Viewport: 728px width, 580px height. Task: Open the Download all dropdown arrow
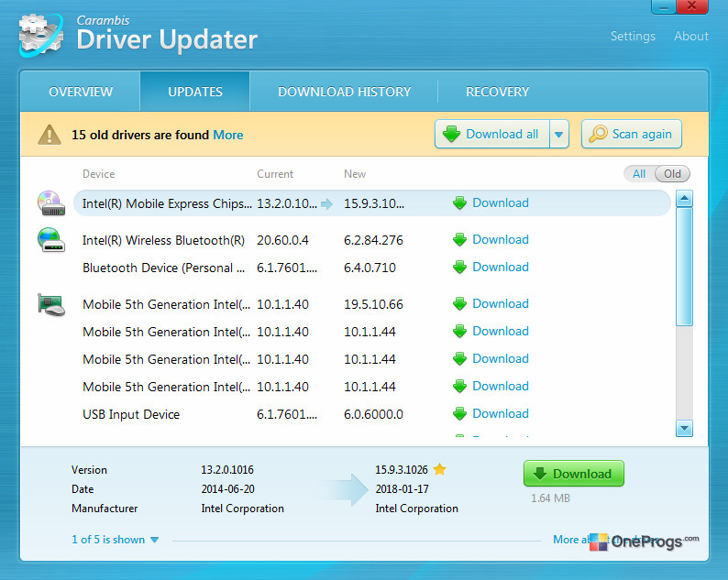click(559, 134)
